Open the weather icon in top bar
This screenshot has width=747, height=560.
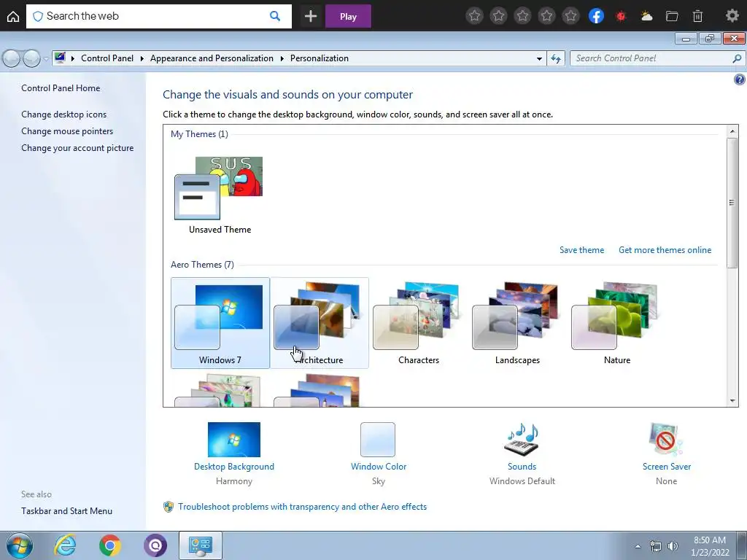[x=646, y=16]
